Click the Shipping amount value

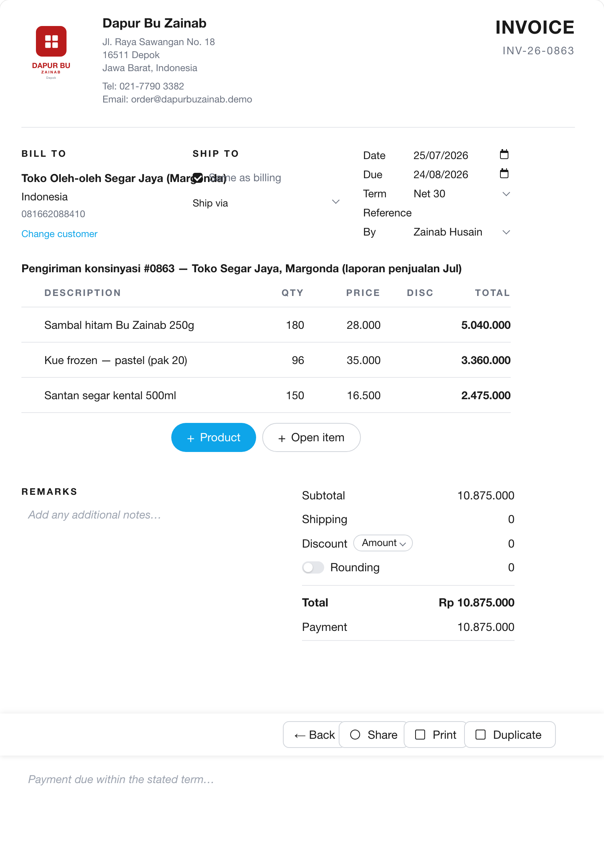[x=511, y=519]
